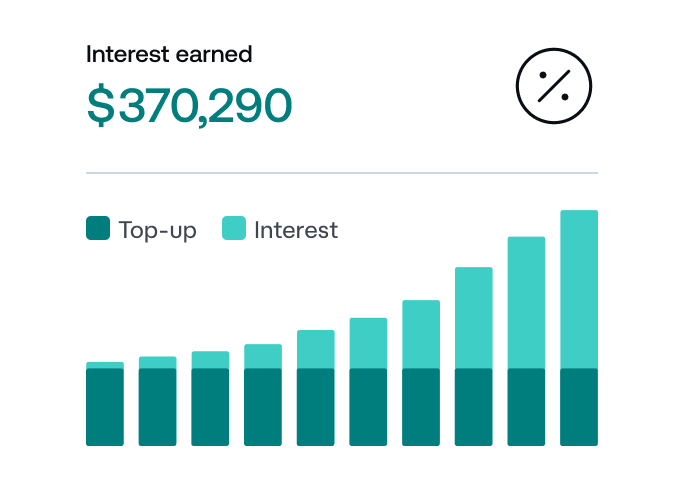
Task: Select the Interest segment of the fifth bar
Action: click(x=315, y=349)
